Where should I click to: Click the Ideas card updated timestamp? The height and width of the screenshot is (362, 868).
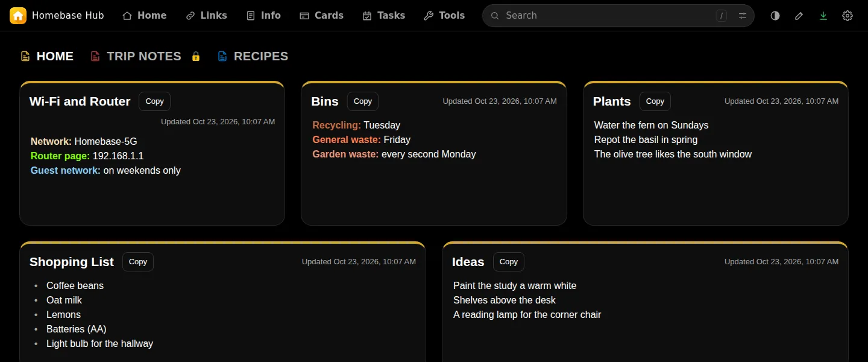[781, 262]
